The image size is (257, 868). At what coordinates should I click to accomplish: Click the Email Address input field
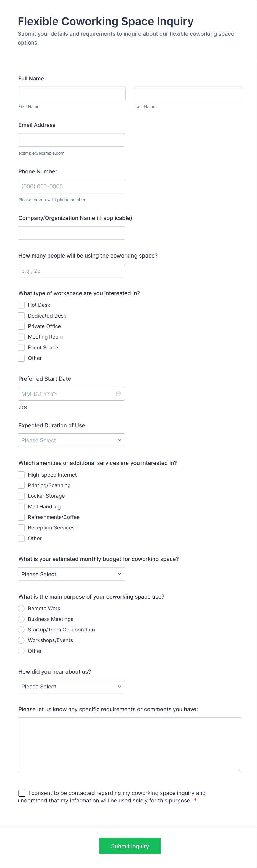[71, 139]
